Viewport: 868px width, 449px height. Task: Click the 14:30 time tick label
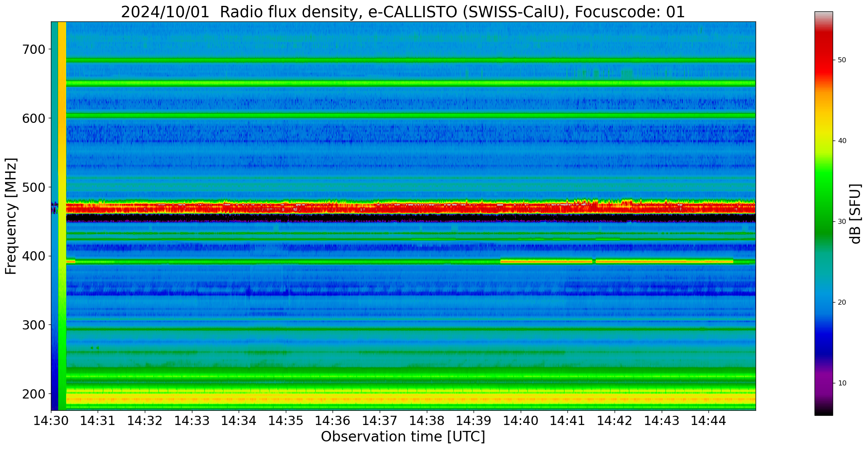51,421
